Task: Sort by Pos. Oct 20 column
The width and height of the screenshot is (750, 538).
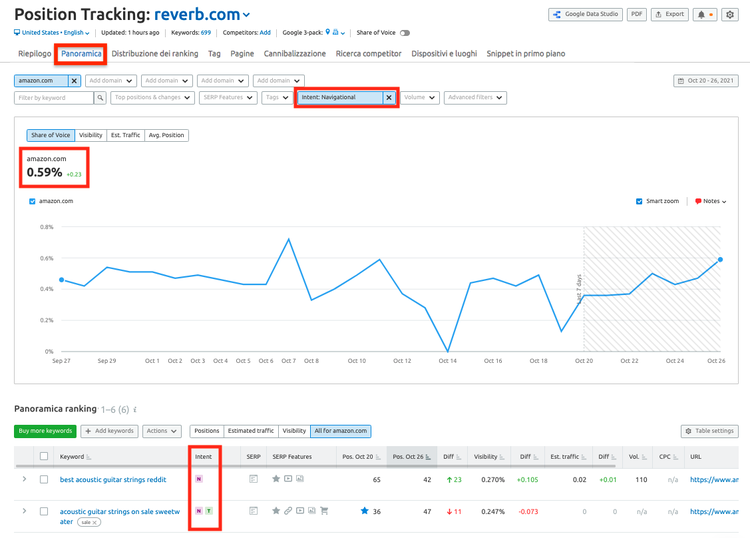Action: pos(378,457)
